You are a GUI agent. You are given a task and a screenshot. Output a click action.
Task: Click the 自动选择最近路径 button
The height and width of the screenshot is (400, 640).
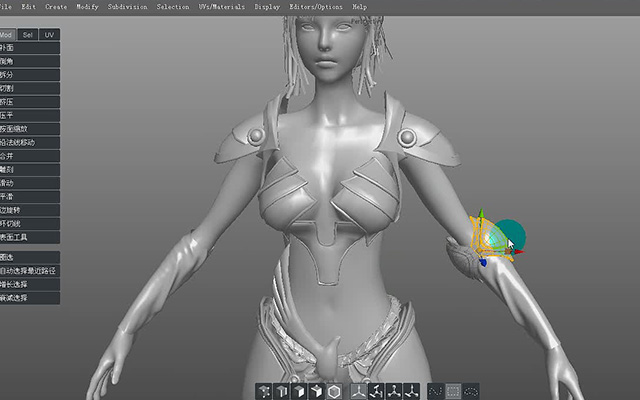click(30, 271)
